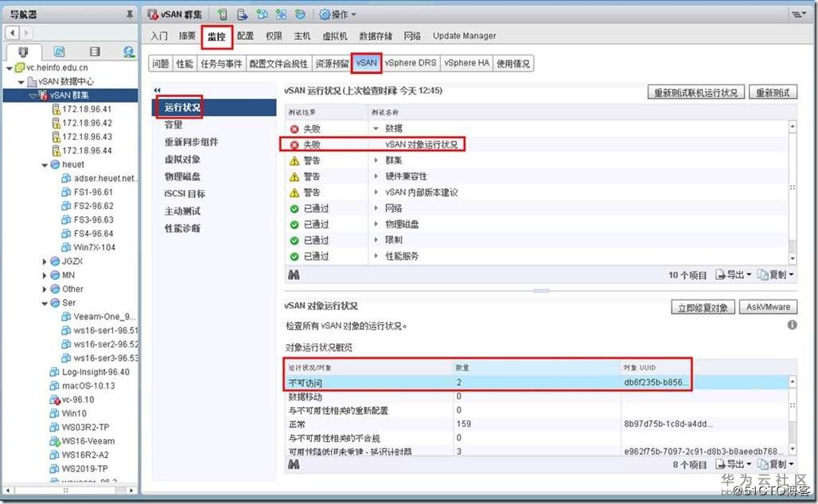Expand the MN resource pool

(x=45, y=275)
